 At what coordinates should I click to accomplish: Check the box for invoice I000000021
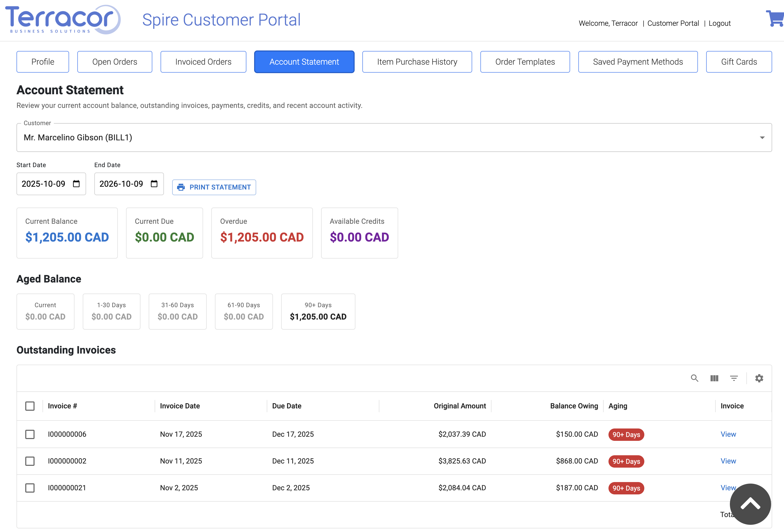pos(30,488)
